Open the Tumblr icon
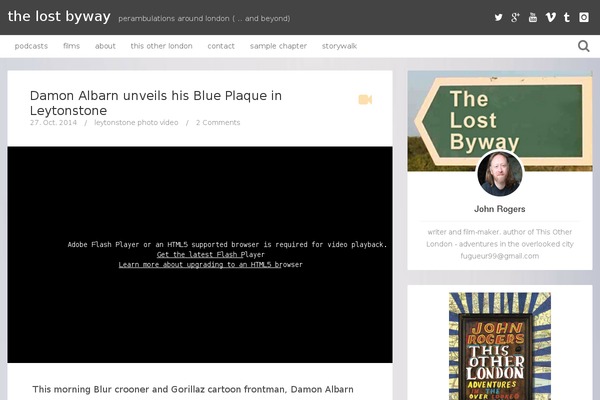600x400 pixels. click(567, 17)
